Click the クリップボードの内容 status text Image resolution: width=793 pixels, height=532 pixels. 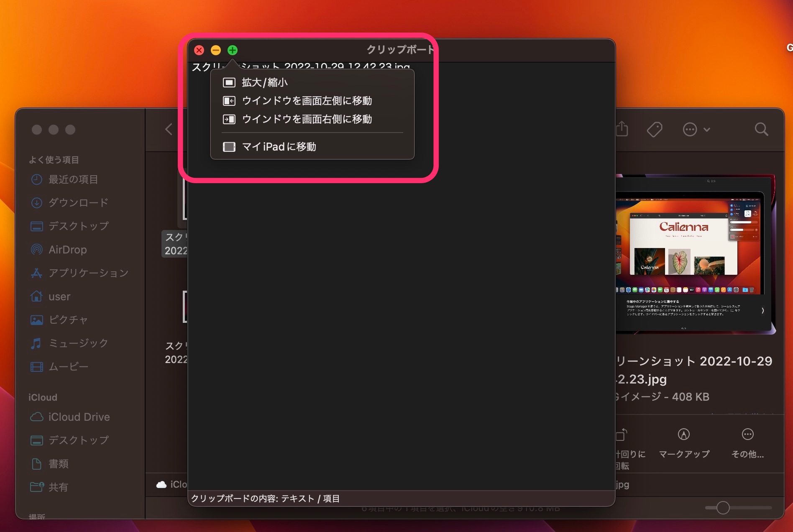click(265, 499)
